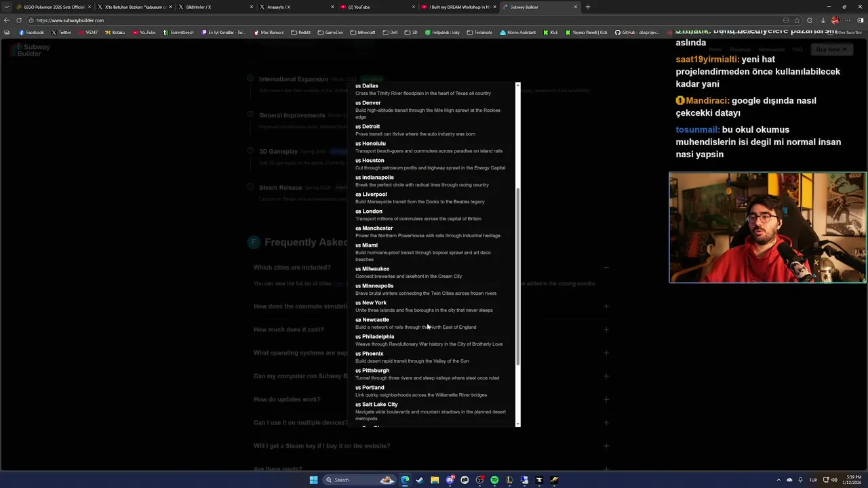Show hidden system tray icons
Image resolution: width=868 pixels, height=488 pixels.
[x=778, y=480]
